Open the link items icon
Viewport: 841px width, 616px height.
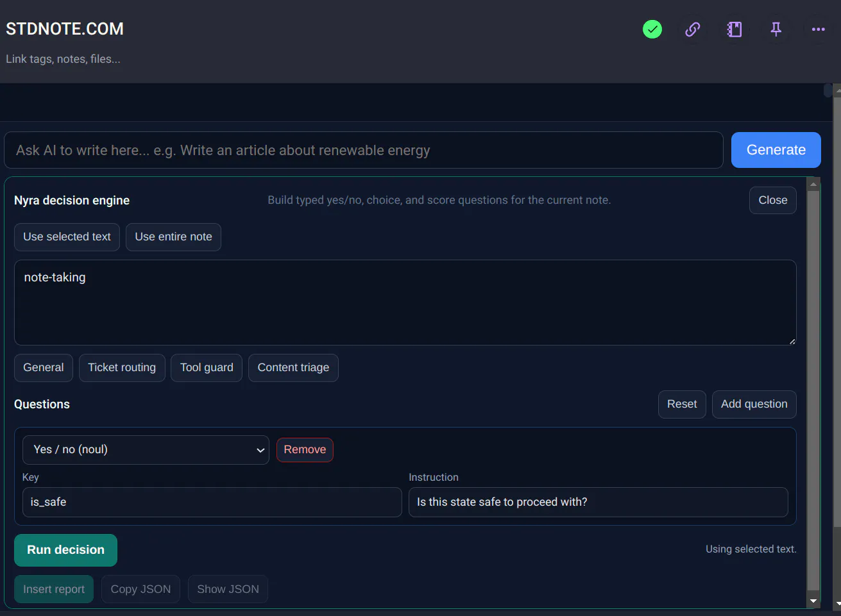point(692,29)
